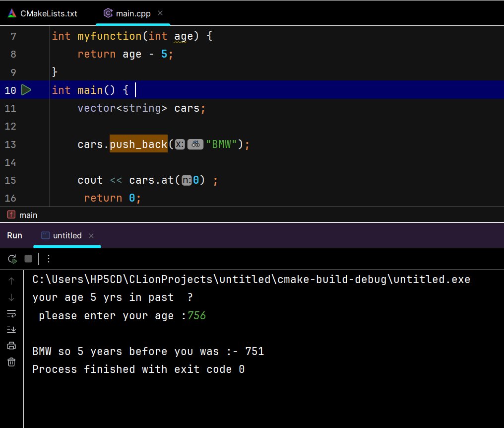Click the down arrow in console gutter
Screen dimensions: 504x428
(11, 297)
